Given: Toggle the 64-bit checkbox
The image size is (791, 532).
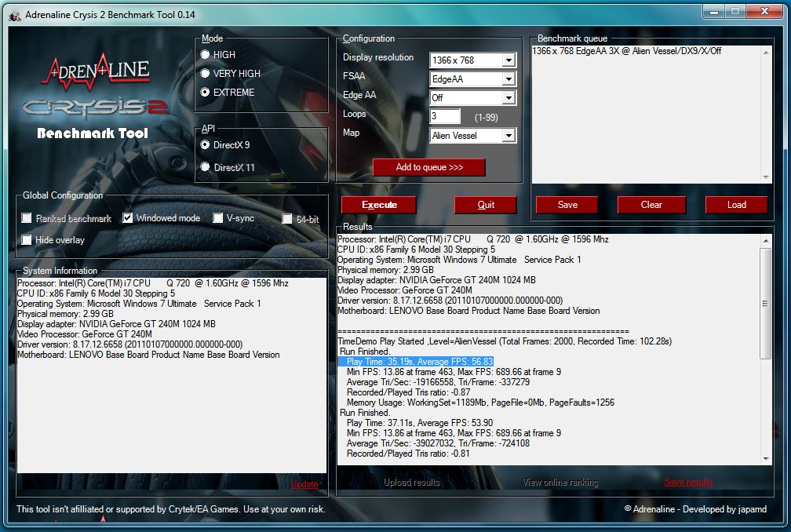Looking at the screenshot, I should point(287,218).
